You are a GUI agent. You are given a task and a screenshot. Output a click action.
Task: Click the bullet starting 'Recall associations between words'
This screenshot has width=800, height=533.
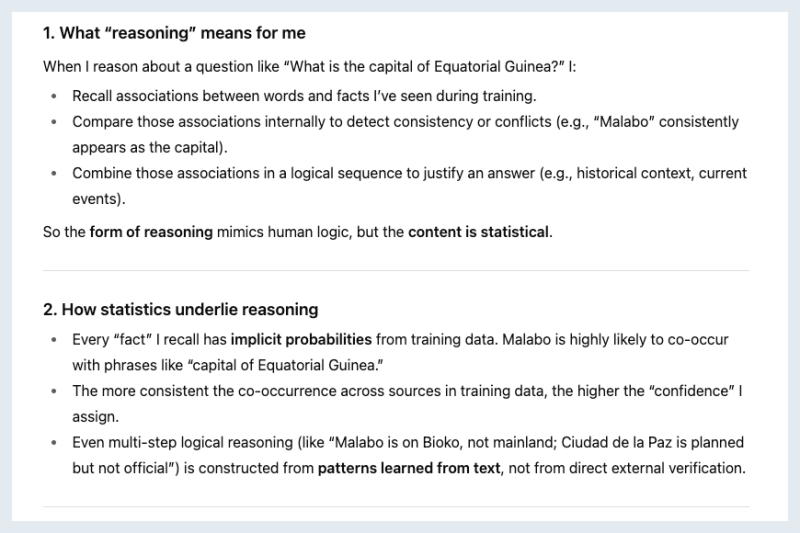point(304,96)
